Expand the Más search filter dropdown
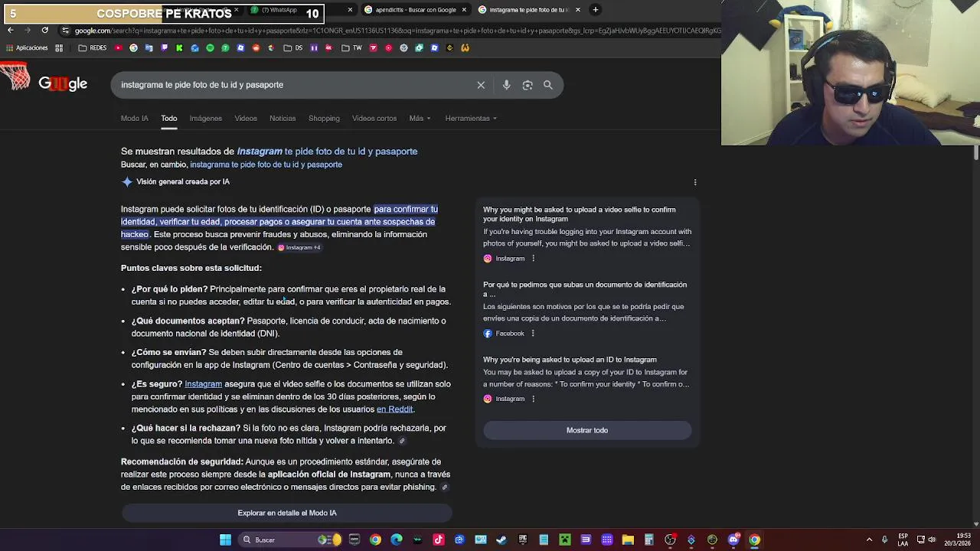Image resolution: width=980 pixels, height=551 pixels. coord(420,119)
